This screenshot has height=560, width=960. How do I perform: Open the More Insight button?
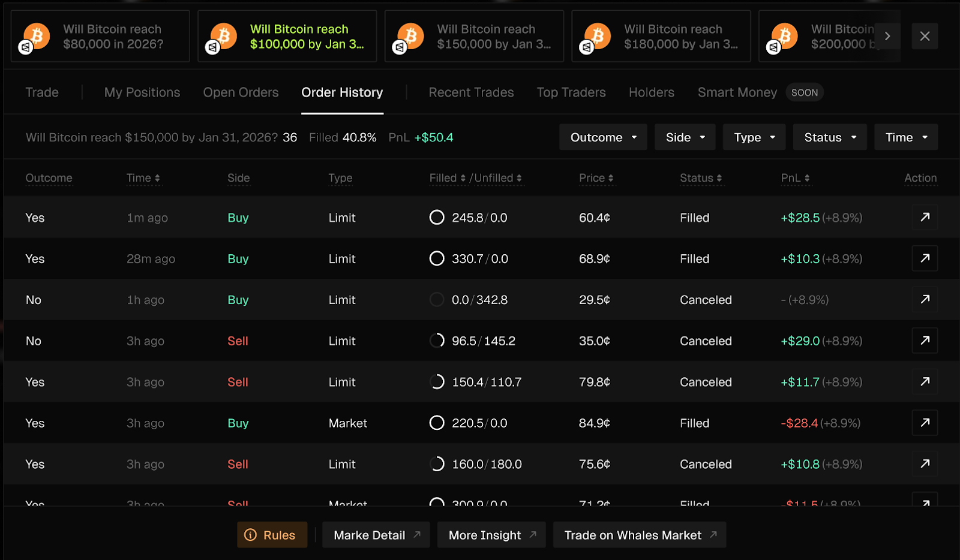491,535
